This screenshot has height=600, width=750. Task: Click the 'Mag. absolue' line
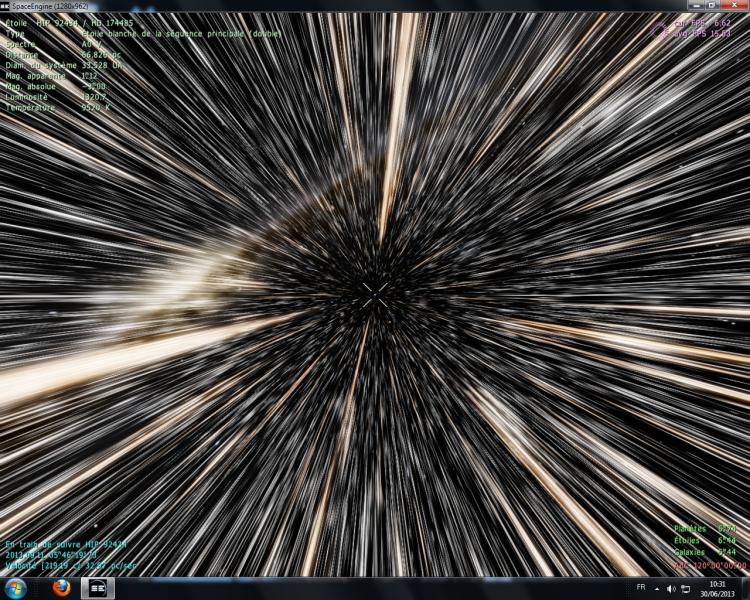click(x=55, y=87)
